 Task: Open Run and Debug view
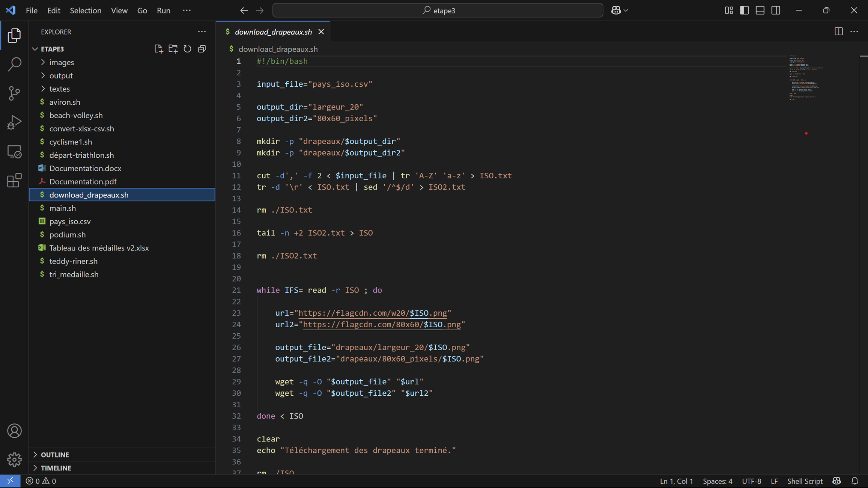click(14, 122)
